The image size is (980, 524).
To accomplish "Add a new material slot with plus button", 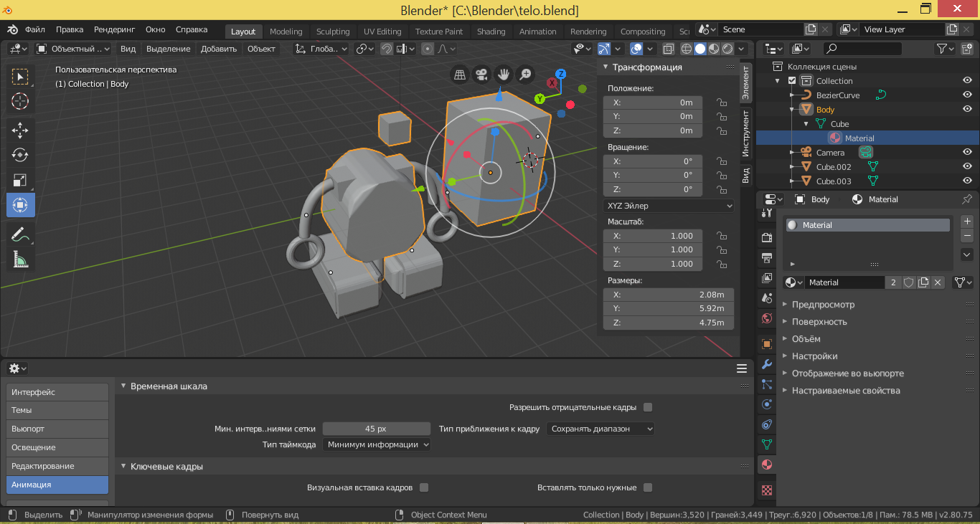I will coord(967,221).
